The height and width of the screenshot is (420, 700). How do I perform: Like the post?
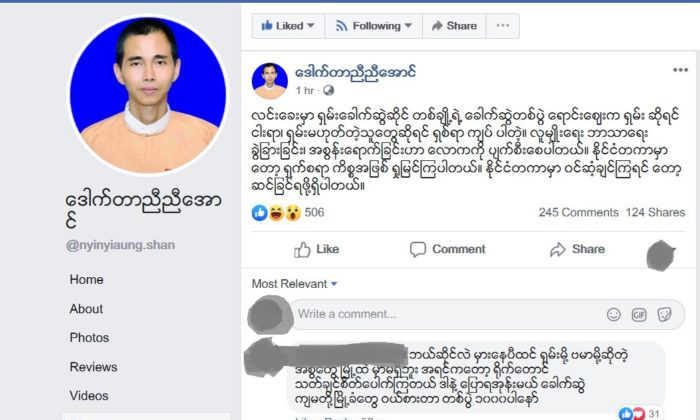pyautogui.click(x=317, y=250)
